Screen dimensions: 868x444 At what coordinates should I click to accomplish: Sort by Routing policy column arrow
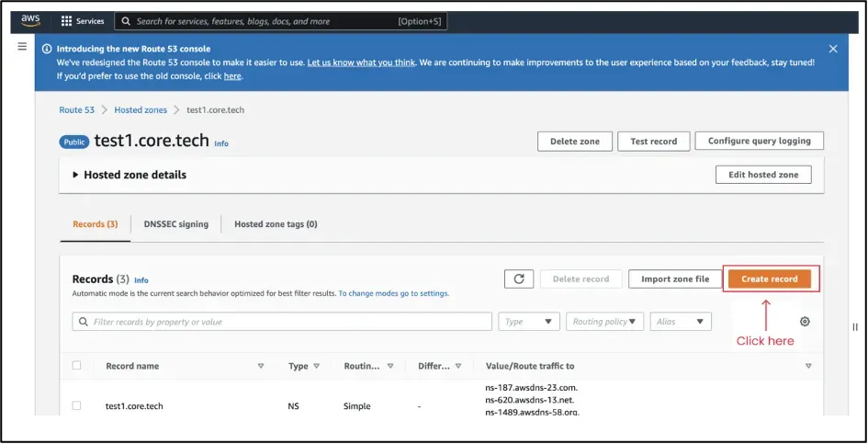[x=390, y=366]
